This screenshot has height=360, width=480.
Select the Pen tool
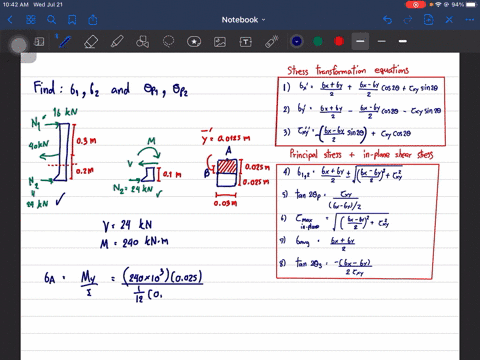tap(64, 42)
